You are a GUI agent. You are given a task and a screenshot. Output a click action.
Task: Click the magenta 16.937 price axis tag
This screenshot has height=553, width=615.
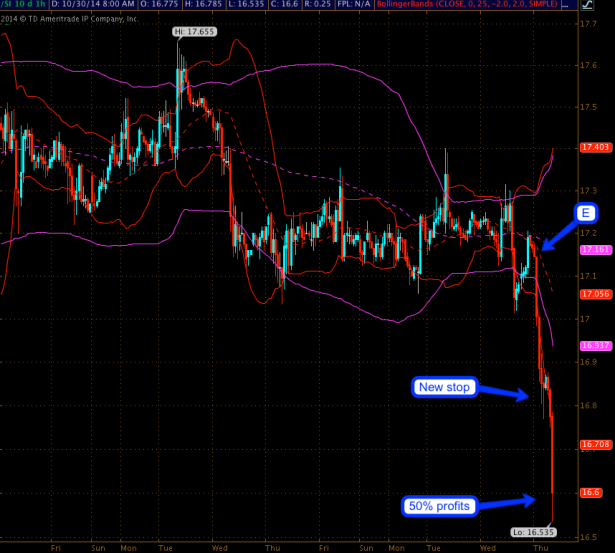(593, 344)
